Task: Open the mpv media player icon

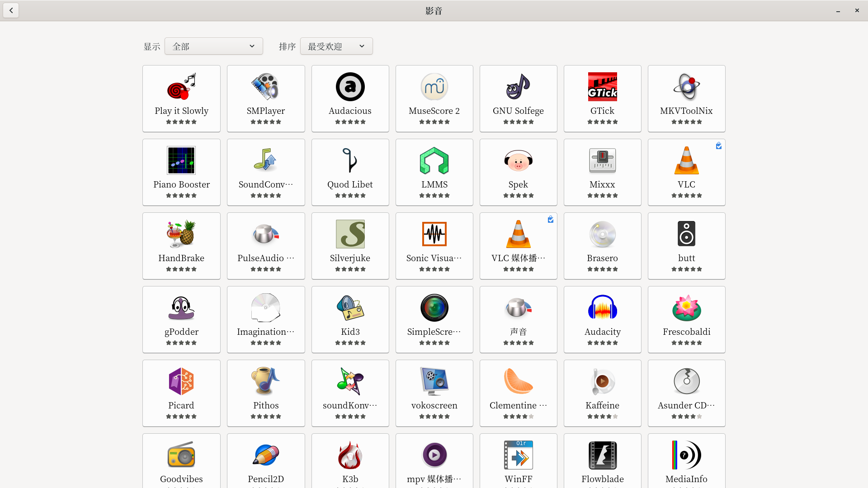Action: 434,455
